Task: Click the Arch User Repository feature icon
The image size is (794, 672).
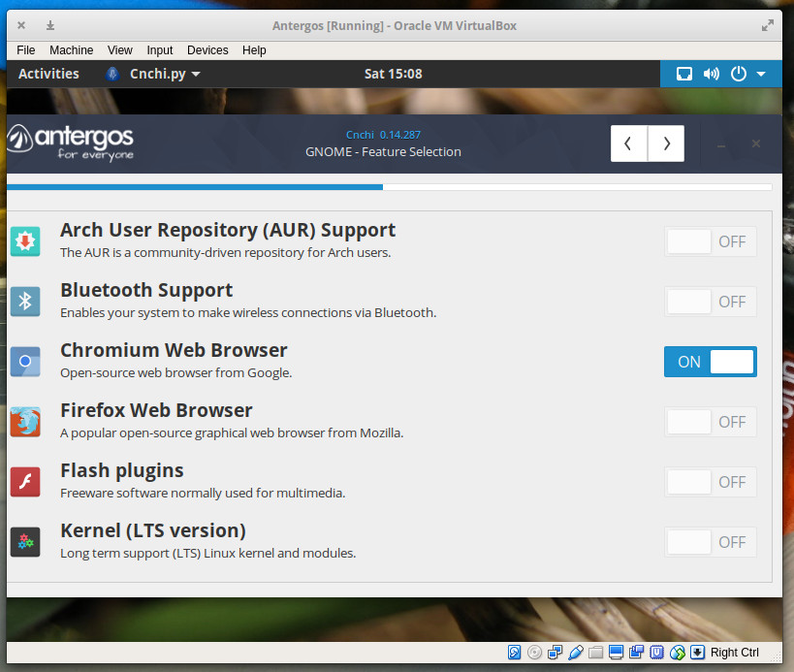Action: click(25, 241)
